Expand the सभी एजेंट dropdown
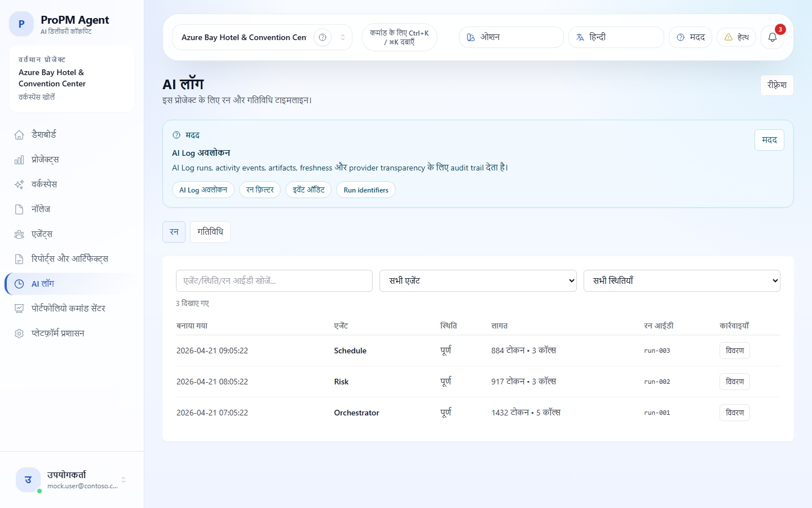 [478, 281]
